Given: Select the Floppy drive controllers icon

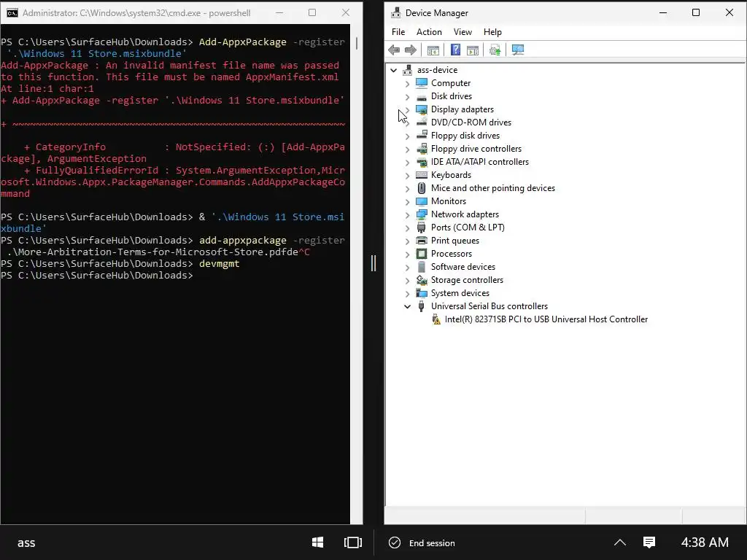Looking at the screenshot, I should pyautogui.click(x=422, y=149).
